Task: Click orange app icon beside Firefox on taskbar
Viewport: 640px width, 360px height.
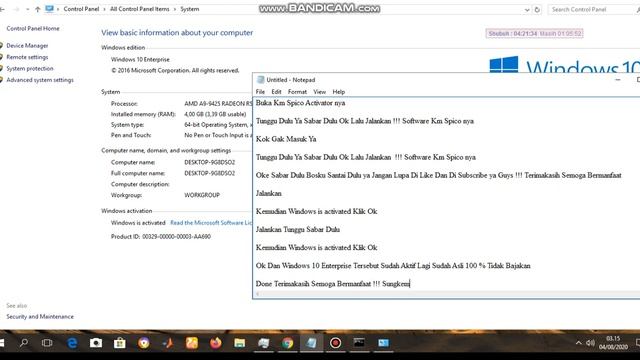Action: tap(192, 343)
